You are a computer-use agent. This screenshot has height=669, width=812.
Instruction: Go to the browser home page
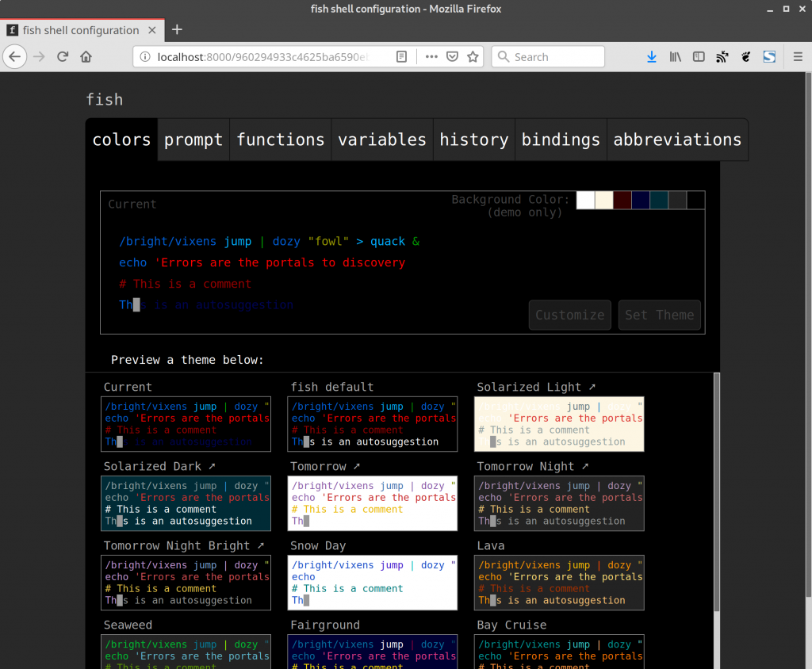[86, 56]
